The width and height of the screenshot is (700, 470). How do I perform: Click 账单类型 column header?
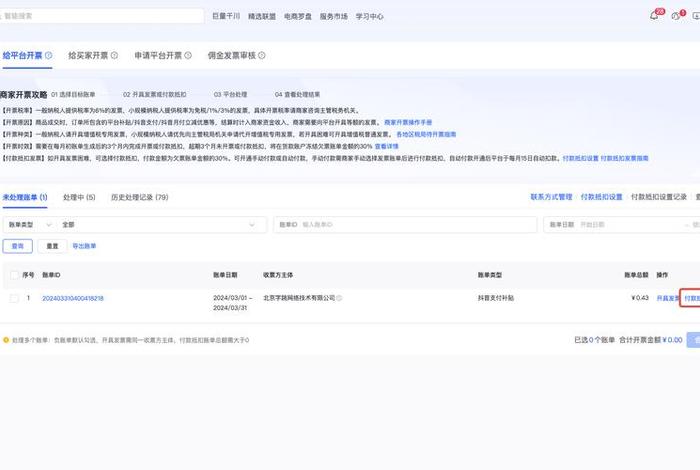pos(490,275)
